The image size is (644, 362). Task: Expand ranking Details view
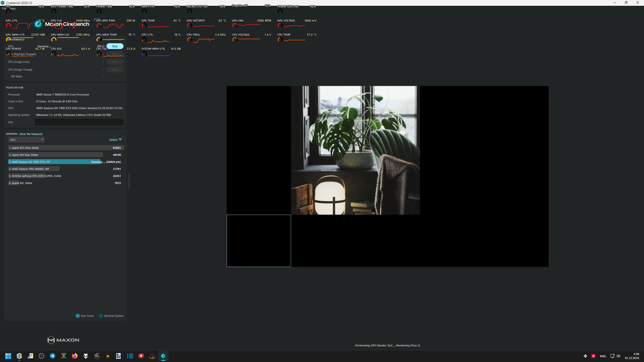[113, 140]
